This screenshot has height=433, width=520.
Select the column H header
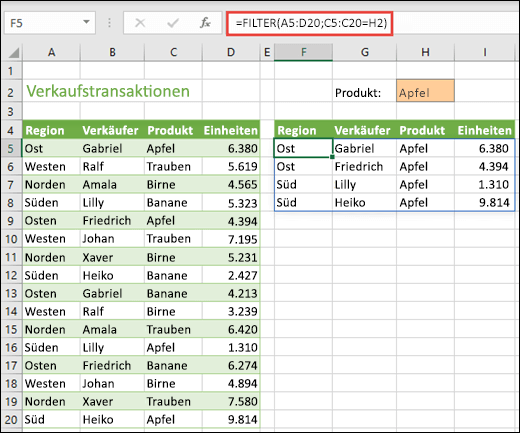point(425,52)
